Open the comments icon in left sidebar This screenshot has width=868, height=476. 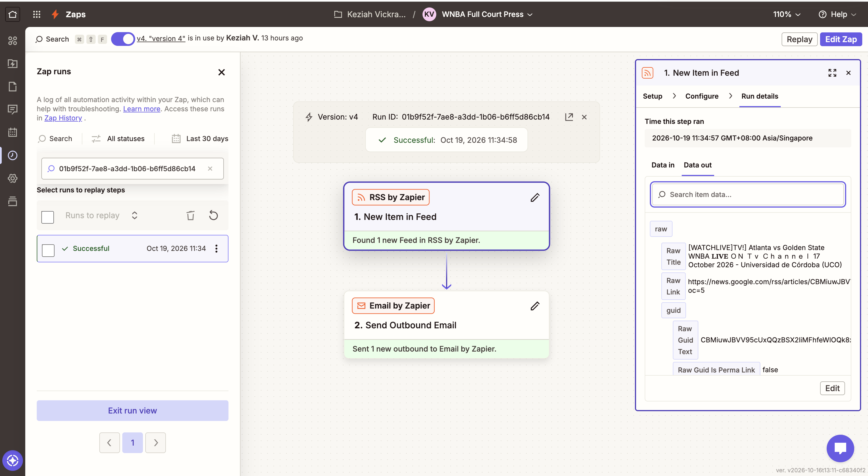click(x=12, y=110)
